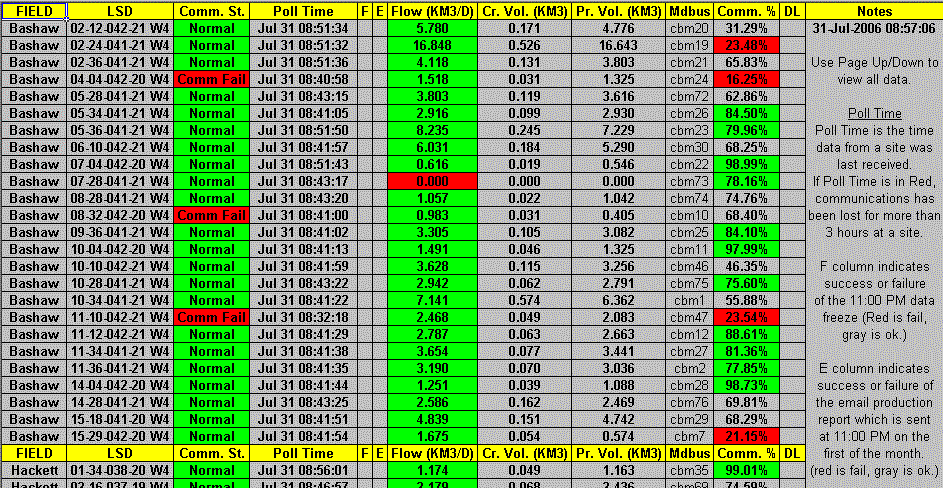Click the Pr. Vol. value 16.643

point(619,45)
